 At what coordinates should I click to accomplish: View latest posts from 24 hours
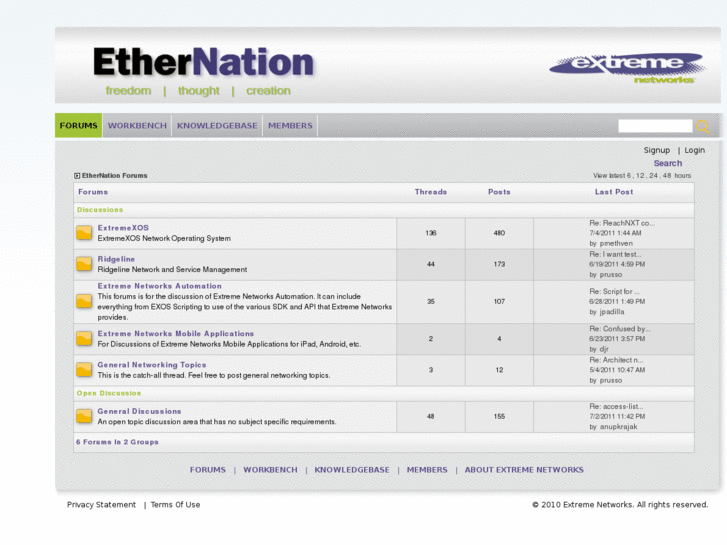pos(653,176)
